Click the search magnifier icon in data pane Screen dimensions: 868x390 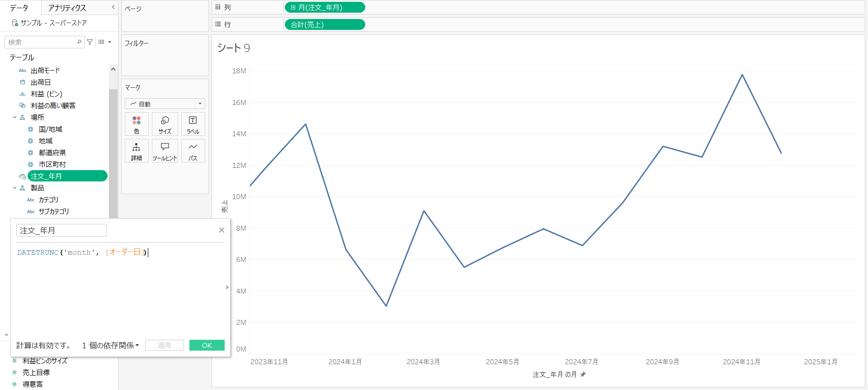(x=80, y=42)
